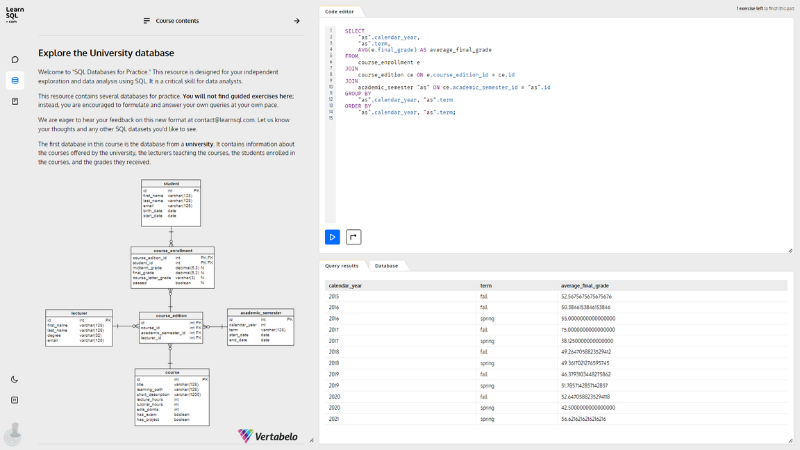The image size is (800, 450).
Task: Click the academic_semester table in diagram
Action: 261,327
